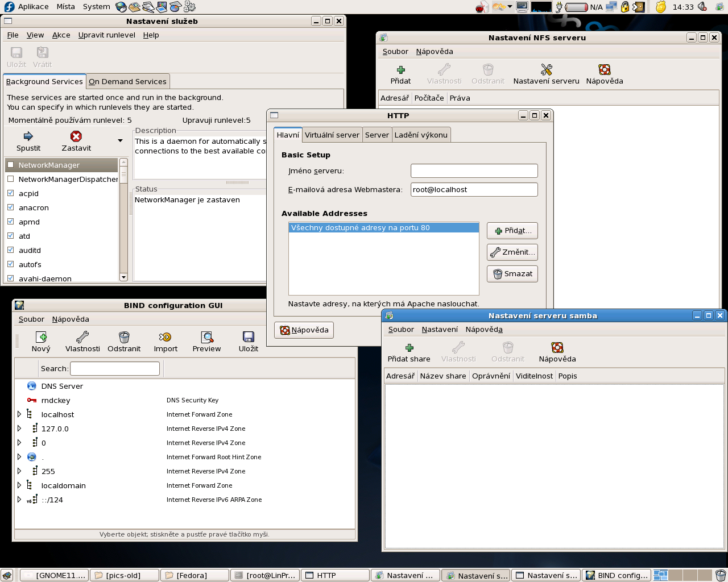Switch to On Demand Services tab
The height and width of the screenshot is (582, 728).
[x=127, y=81]
